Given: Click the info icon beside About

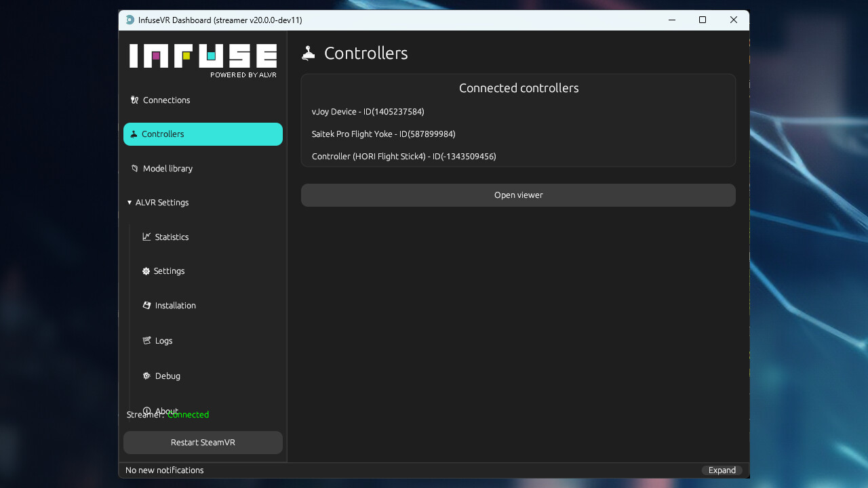Looking at the screenshot, I should pyautogui.click(x=146, y=411).
